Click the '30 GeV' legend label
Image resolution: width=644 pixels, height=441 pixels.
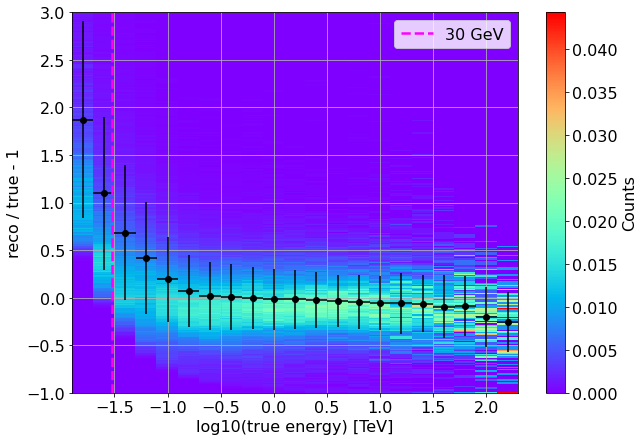click(474, 34)
